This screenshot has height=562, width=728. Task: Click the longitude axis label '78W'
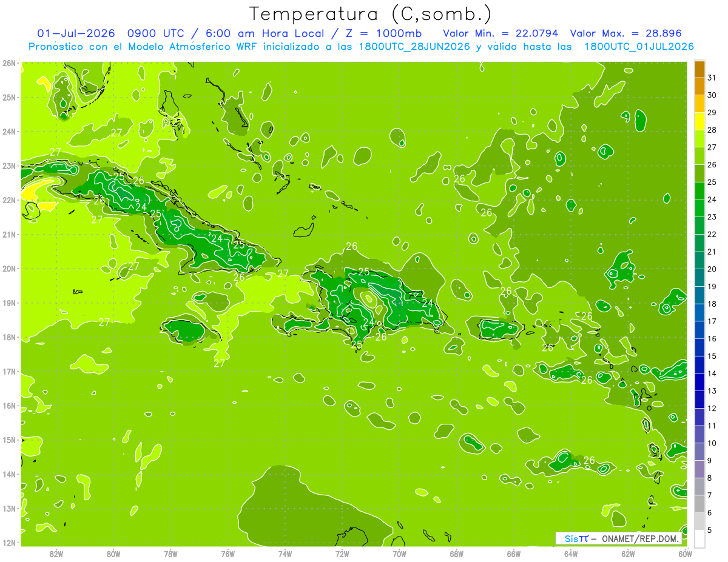click(x=170, y=554)
